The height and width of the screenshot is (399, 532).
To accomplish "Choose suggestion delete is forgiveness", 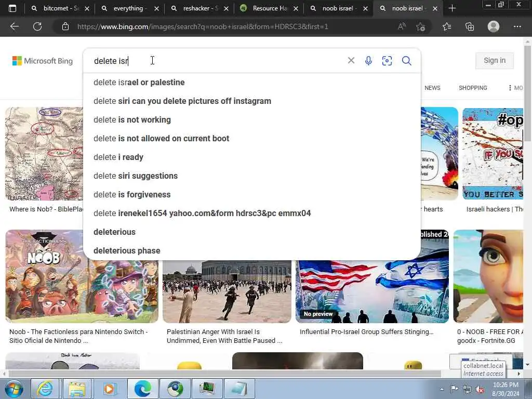I will pos(252,194).
